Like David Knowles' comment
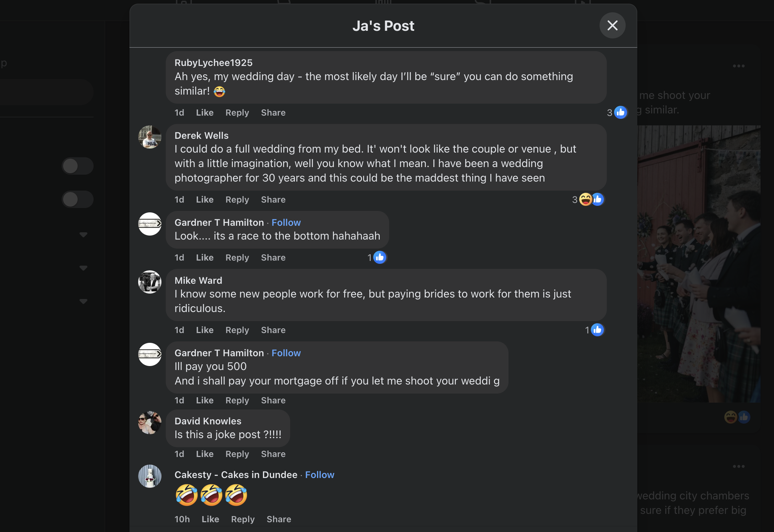 205,454
